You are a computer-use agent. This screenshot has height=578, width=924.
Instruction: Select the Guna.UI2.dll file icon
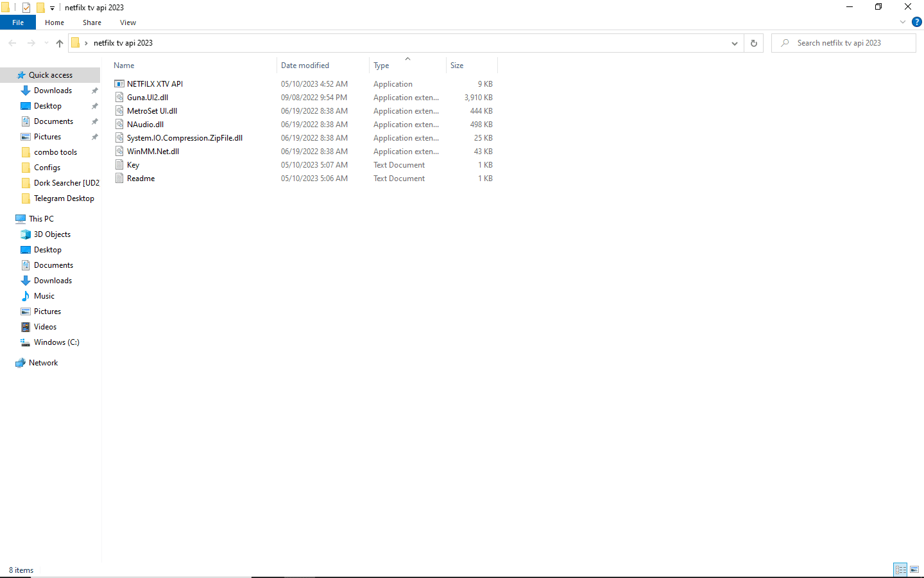[x=119, y=98]
